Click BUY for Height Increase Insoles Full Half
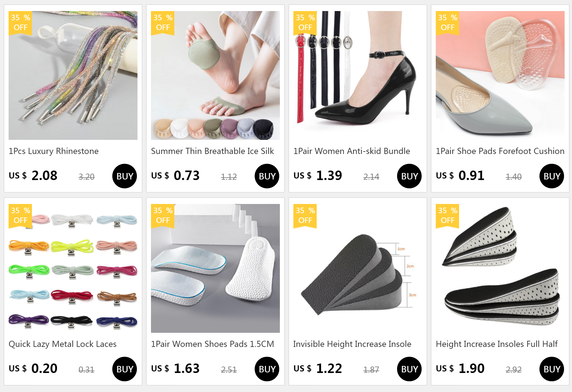 click(552, 369)
